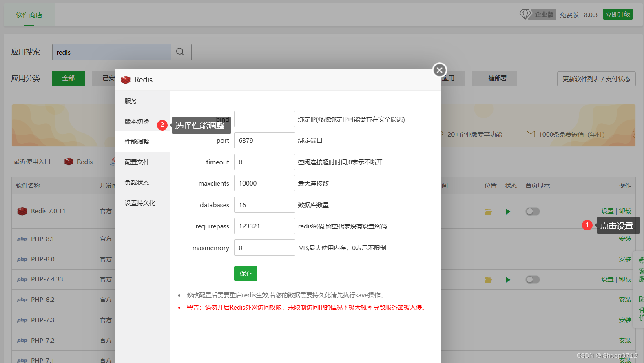Click the PHP-7.2 php icon
The image size is (644, 363).
[x=22, y=341]
